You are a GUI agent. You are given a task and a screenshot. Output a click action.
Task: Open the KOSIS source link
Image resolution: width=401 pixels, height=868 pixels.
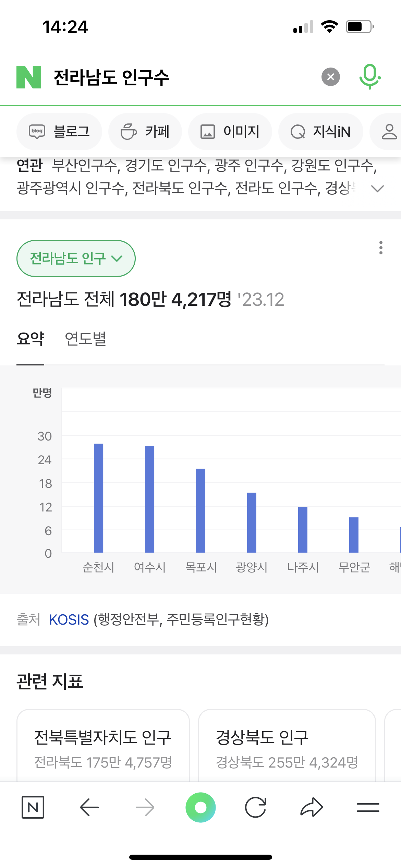pyautogui.click(x=69, y=620)
